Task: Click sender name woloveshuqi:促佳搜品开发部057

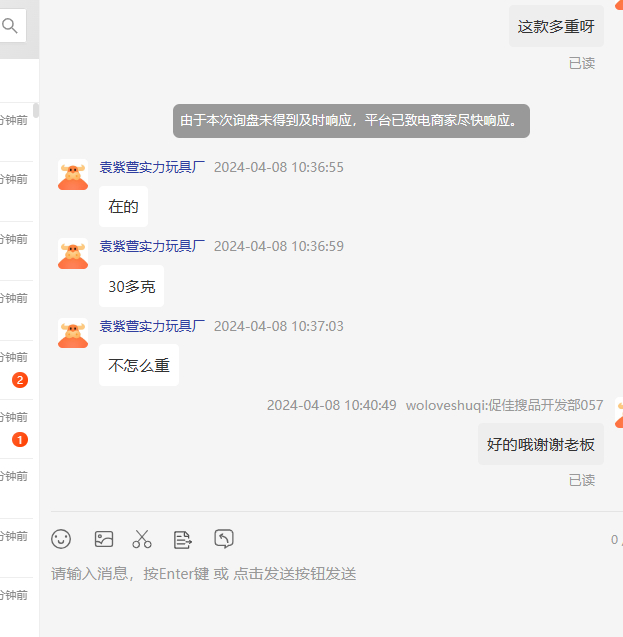Action: [504, 405]
